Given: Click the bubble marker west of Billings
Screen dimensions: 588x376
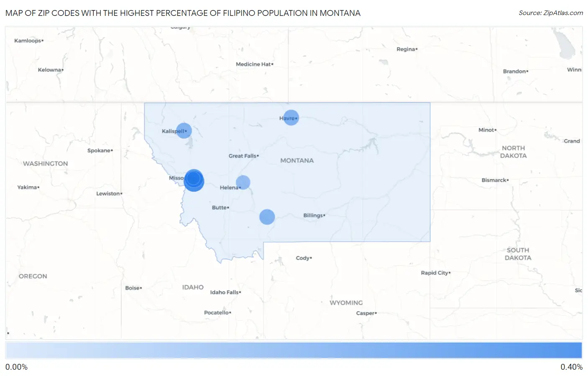Looking at the screenshot, I should click(267, 217).
